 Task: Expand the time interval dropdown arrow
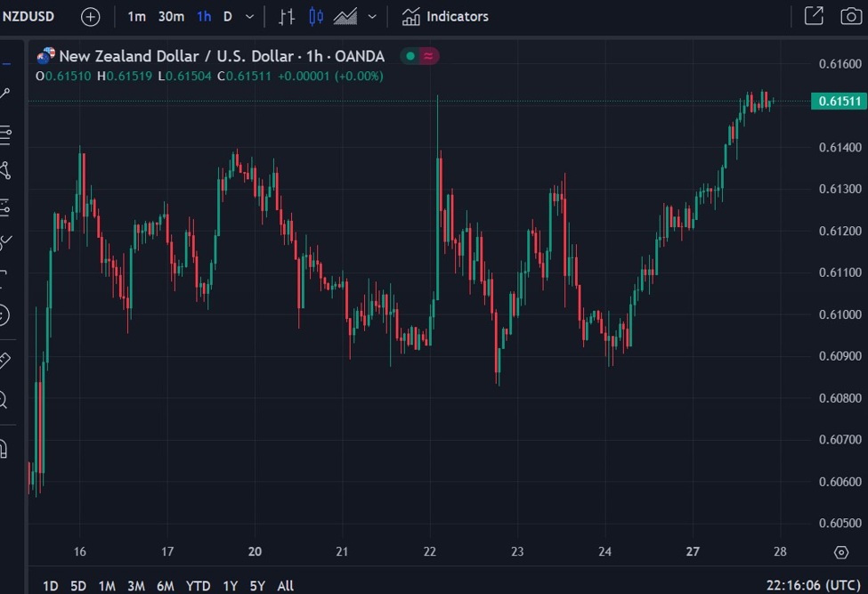tap(249, 17)
